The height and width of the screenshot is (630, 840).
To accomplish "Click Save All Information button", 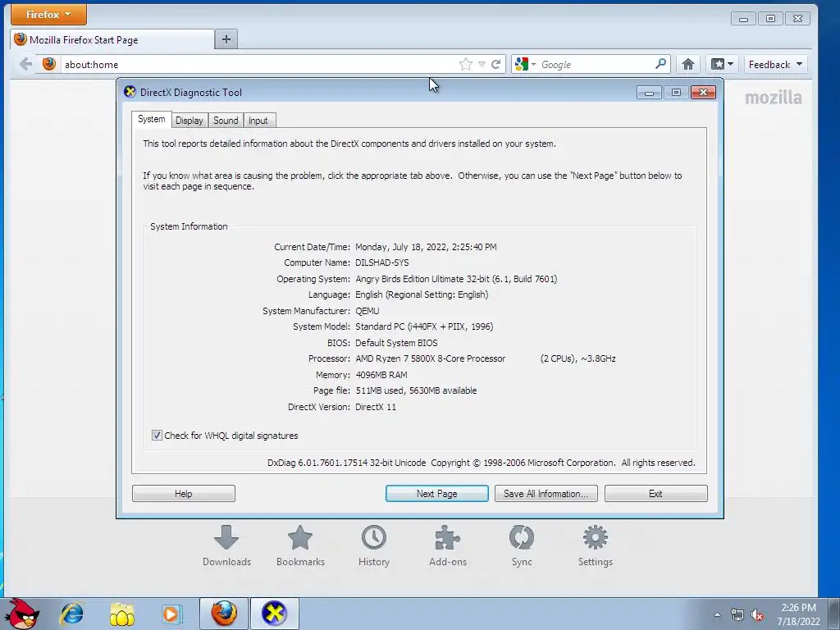I will point(546,493).
